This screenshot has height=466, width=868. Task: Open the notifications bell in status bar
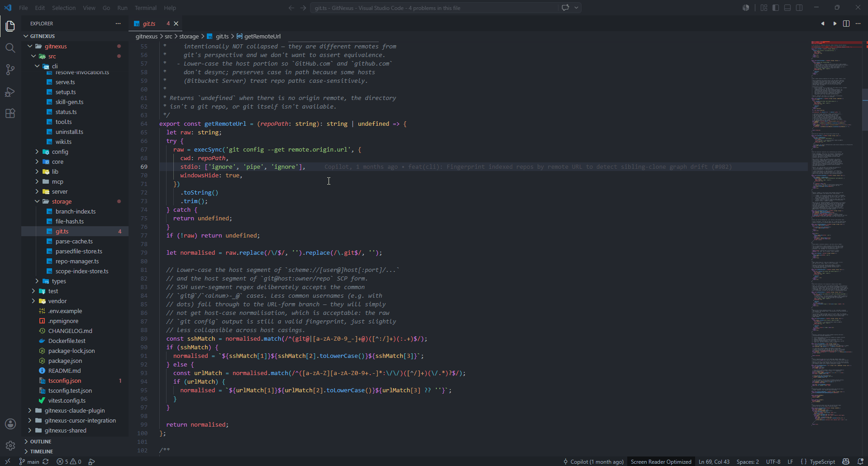[860, 461]
